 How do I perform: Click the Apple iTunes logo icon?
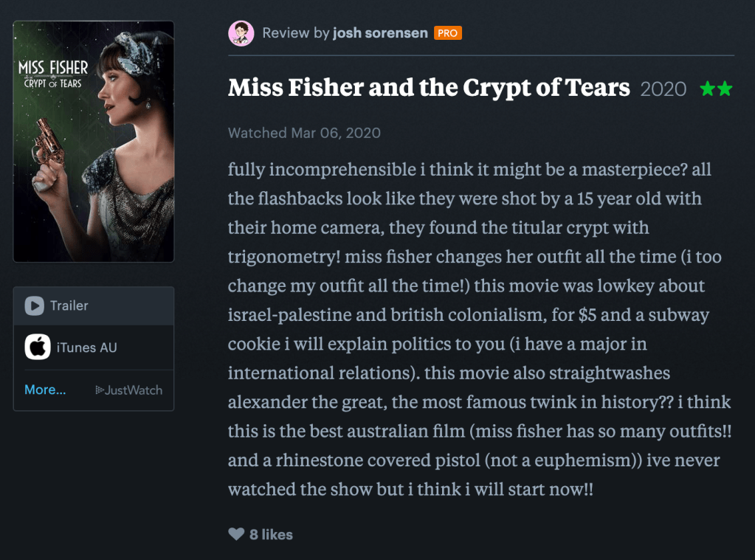pyautogui.click(x=38, y=348)
